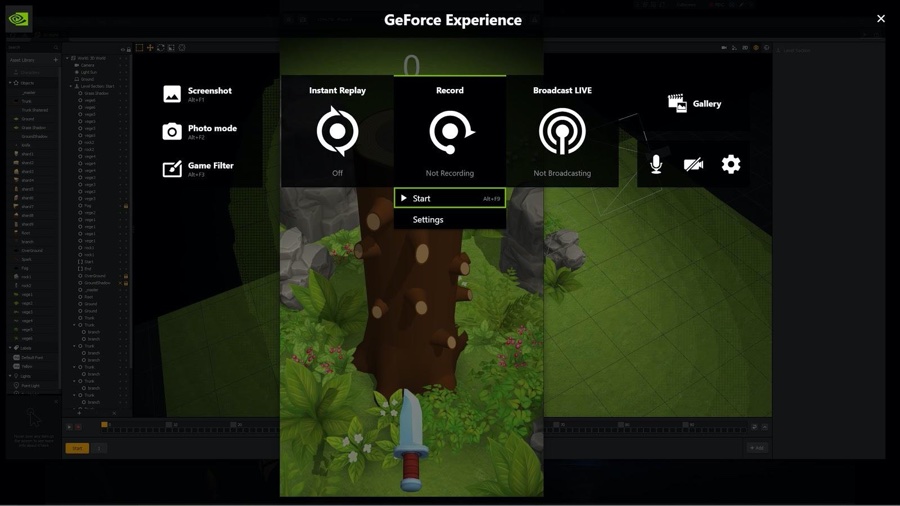Choose Start in the Record menu

[x=450, y=198]
